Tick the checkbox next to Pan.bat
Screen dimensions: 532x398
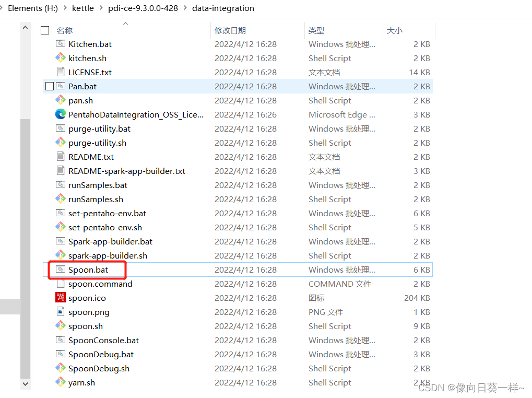click(50, 86)
